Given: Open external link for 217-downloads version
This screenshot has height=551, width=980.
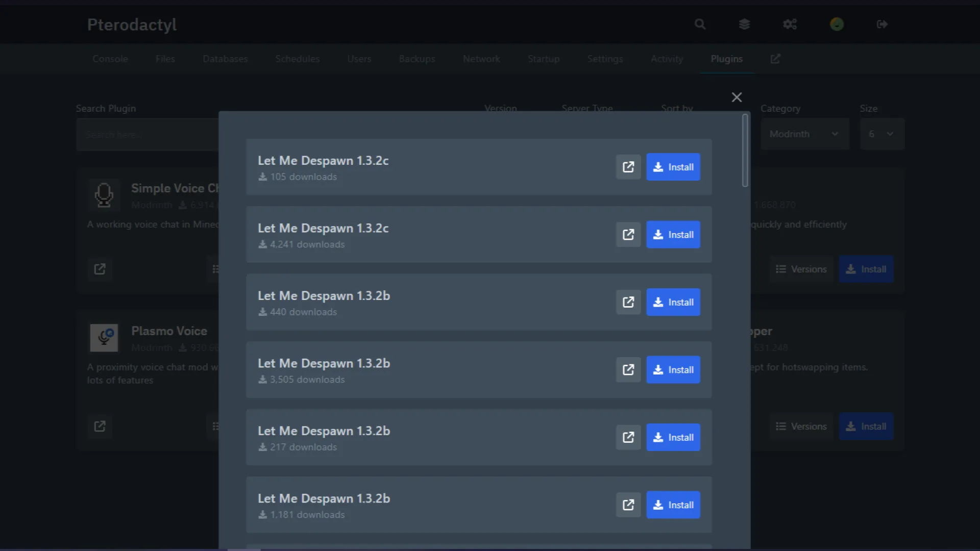Looking at the screenshot, I should coord(628,437).
